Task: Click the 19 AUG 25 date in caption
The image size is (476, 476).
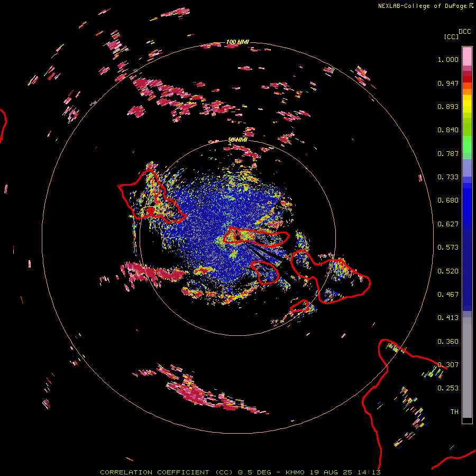Action: pyautogui.click(x=331, y=472)
